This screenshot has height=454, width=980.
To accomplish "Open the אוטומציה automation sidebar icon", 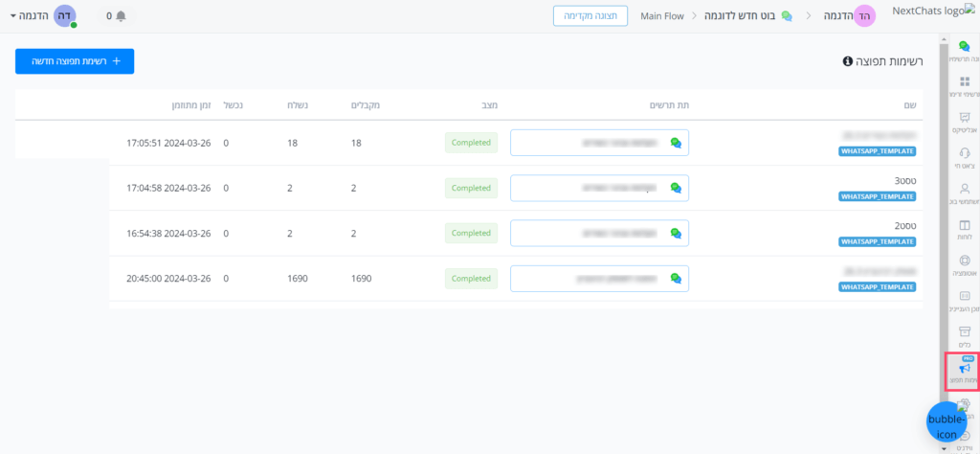I will coord(964,261).
